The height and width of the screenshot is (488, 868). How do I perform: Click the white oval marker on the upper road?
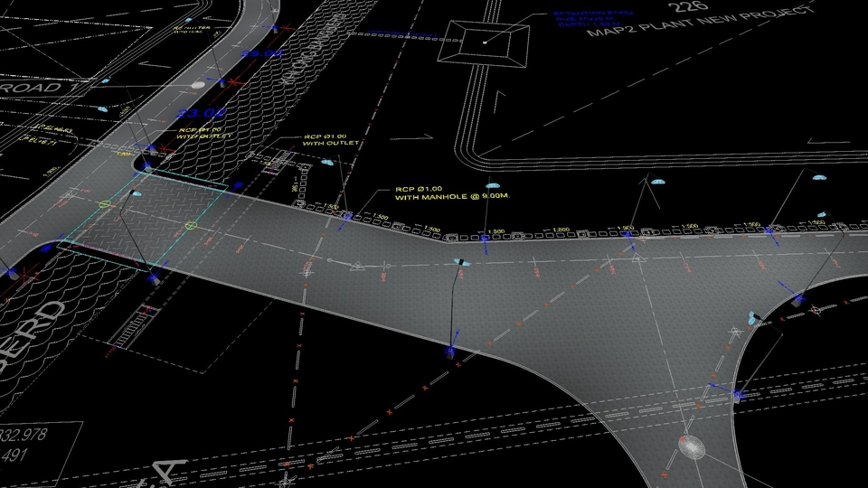[x=199, y=85]
